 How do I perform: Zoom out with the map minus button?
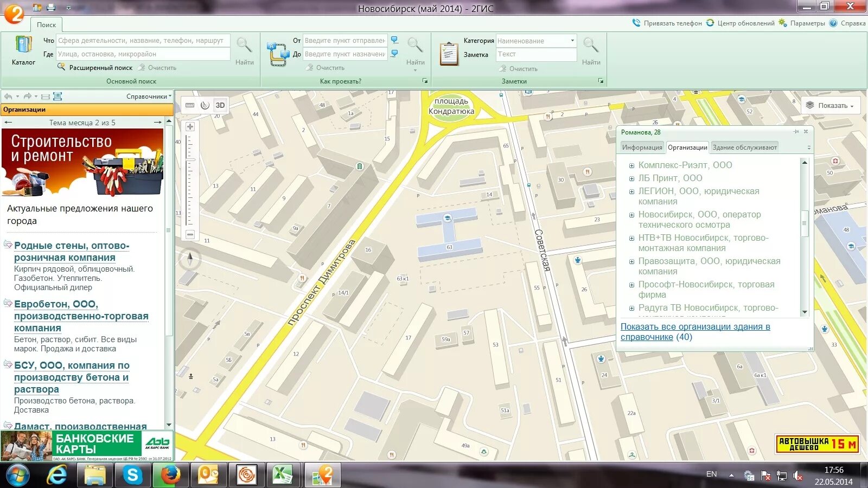pos(190,235)
